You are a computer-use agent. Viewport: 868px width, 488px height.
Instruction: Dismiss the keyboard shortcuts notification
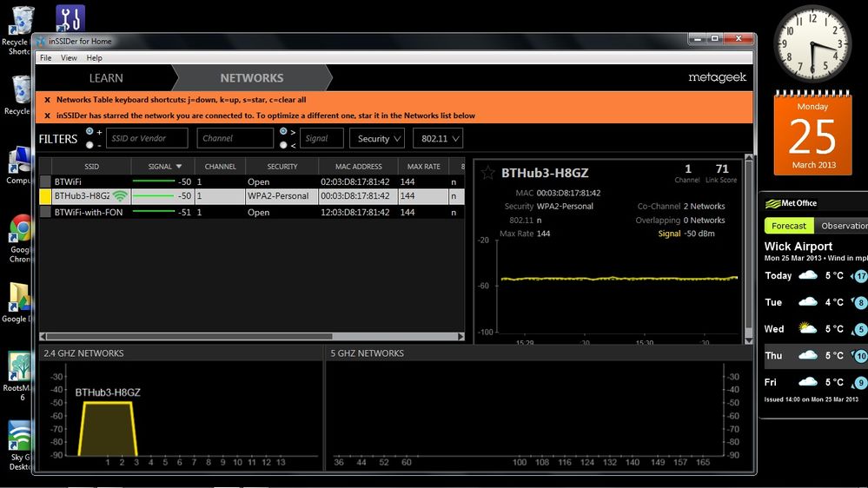coord(47,100)
